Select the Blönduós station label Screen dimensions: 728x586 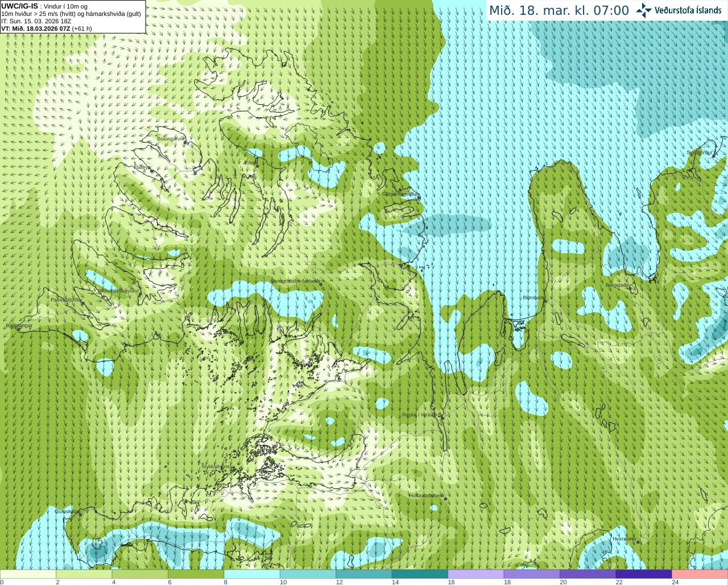click(533, 298)
